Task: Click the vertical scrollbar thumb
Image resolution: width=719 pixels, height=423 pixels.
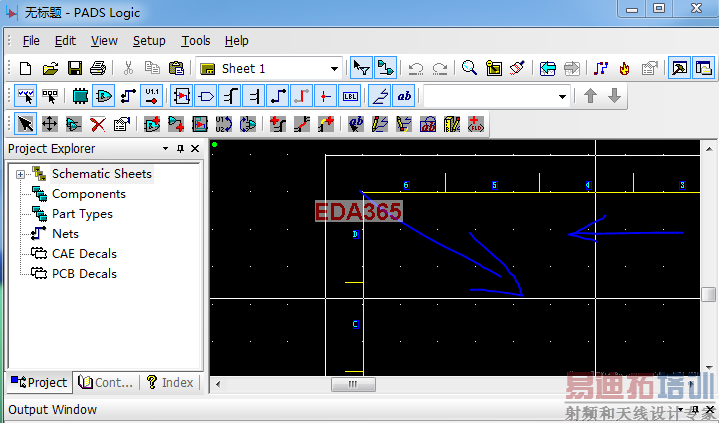Action: [708, 294]
